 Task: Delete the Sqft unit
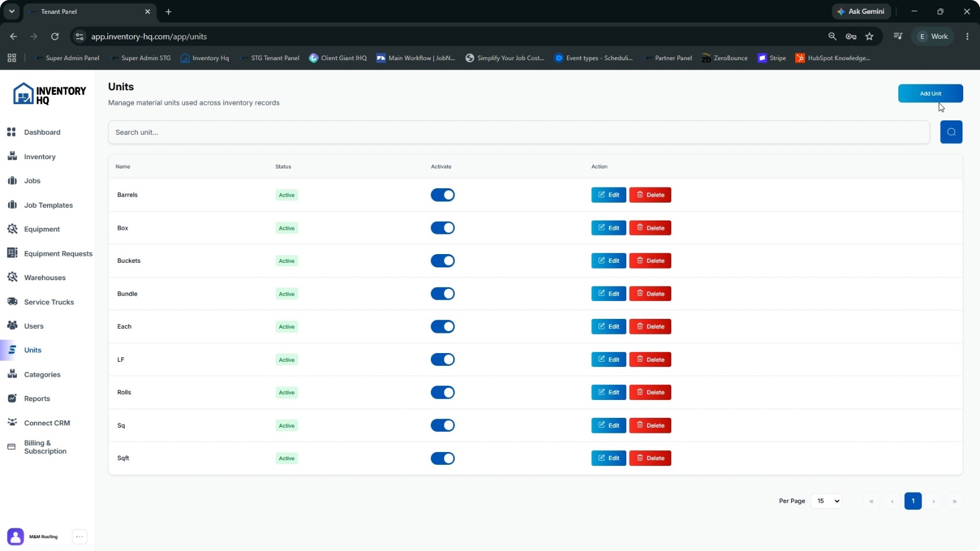(650, 458)
